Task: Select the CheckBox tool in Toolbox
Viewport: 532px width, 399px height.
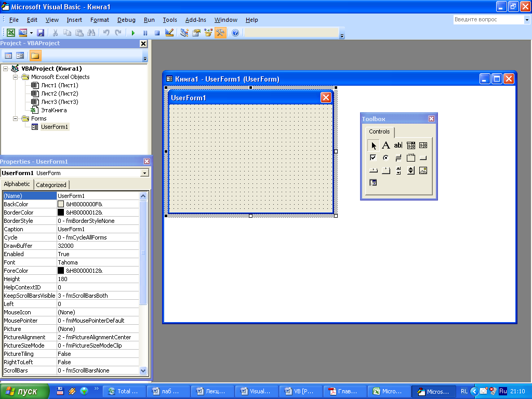Action: point(373,158)
